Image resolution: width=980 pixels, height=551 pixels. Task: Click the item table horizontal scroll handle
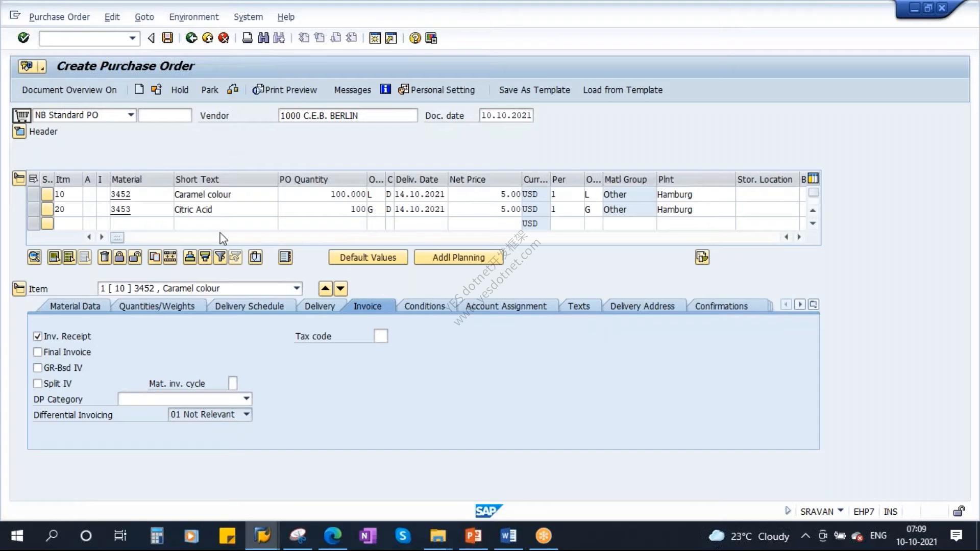[117, 237]
